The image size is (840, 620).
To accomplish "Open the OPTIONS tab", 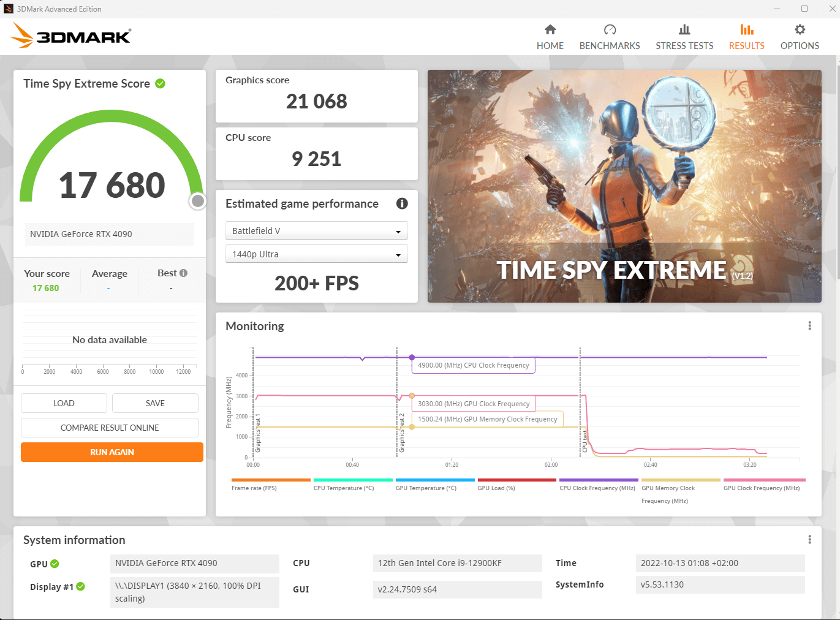I will [800, 37].
